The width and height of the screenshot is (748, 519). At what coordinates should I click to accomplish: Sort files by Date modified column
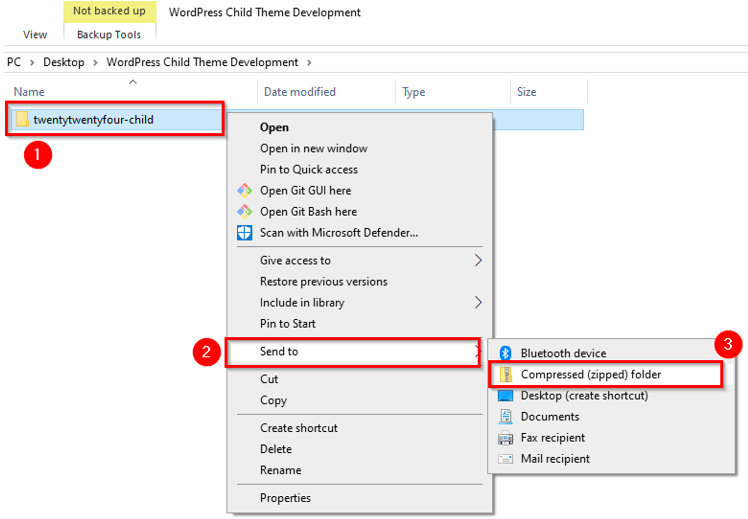300,92
